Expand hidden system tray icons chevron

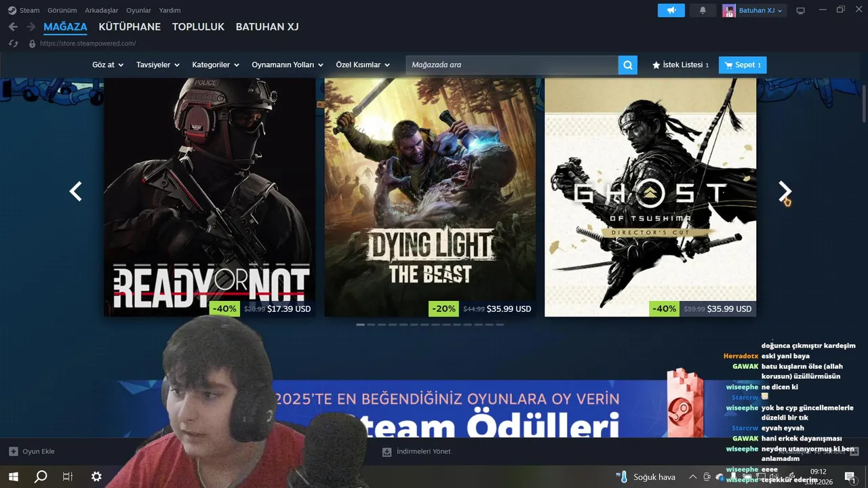pos(692,477)
